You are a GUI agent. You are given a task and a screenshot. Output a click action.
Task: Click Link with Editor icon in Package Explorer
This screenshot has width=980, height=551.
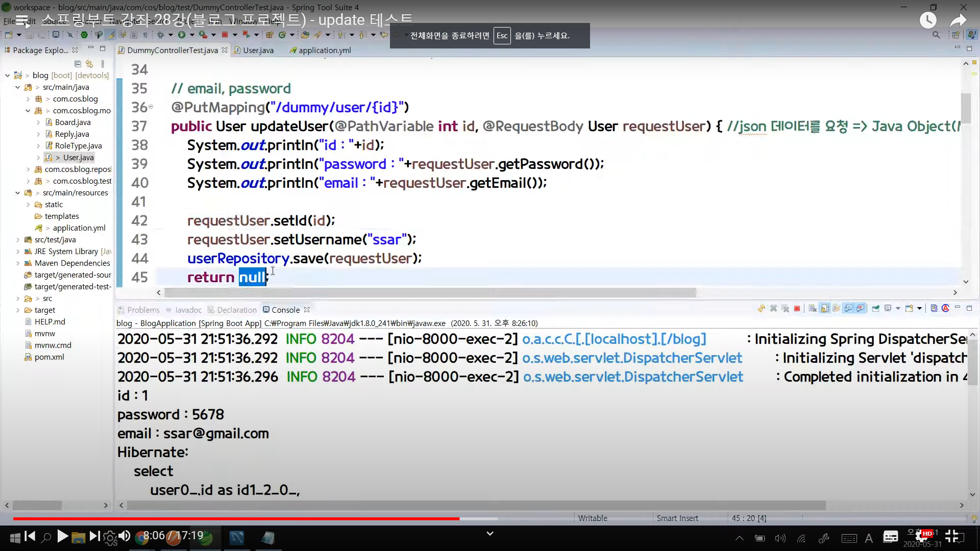pos(89,64)
